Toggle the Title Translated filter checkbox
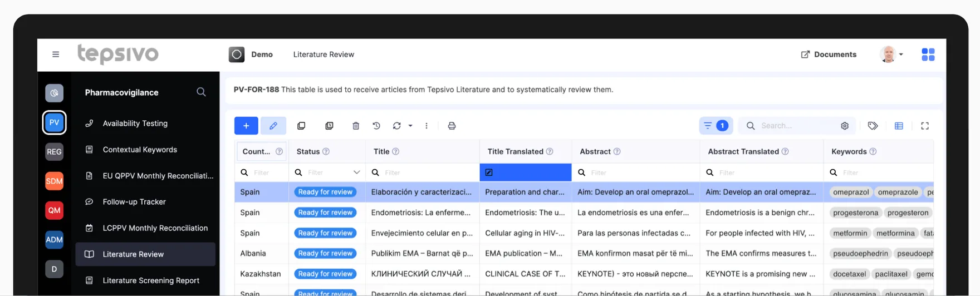980x296 pixels. tap(489, 172)
